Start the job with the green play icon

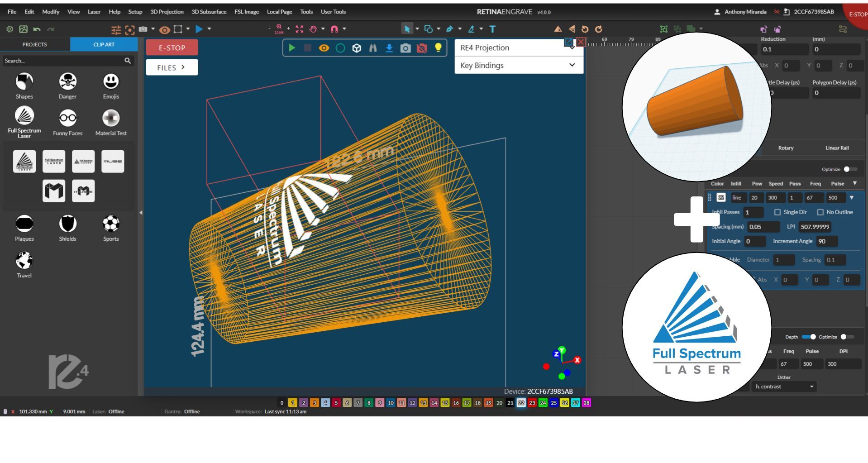click(292, 48)
